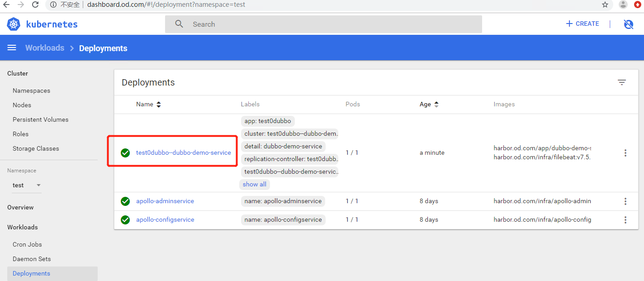Open actions menu for test0dubbo--dubbo-demo-service
This screenshot has height=281, width=644.
coord(625,153)
